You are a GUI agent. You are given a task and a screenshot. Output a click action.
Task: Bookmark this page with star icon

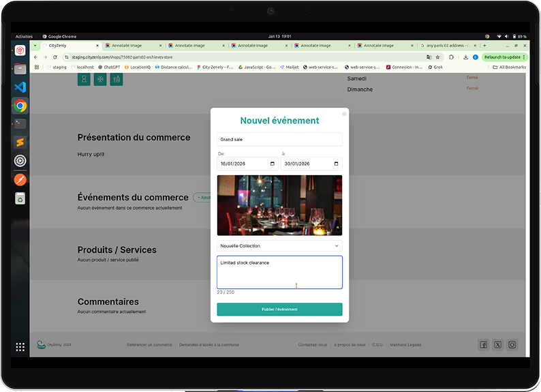[x=437, y=57]
